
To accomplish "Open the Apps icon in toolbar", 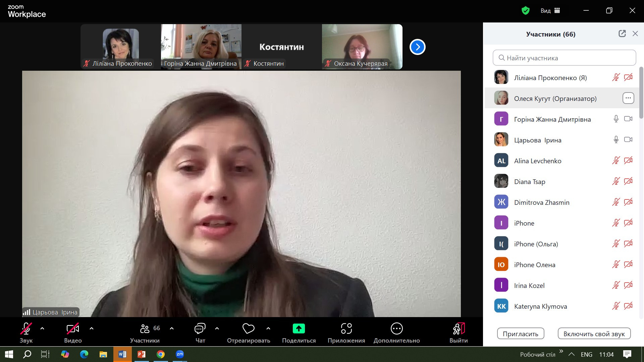I will click(x=346, y=329).
